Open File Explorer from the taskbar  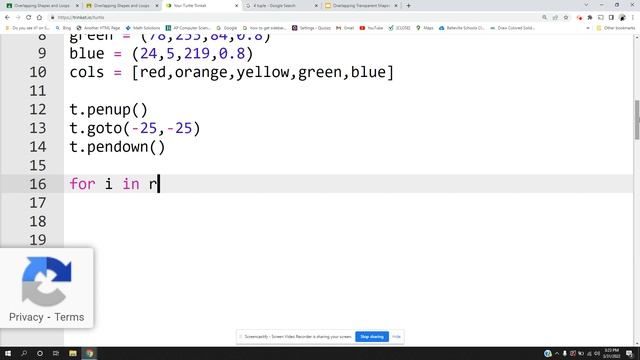click(x=73, y=353)
